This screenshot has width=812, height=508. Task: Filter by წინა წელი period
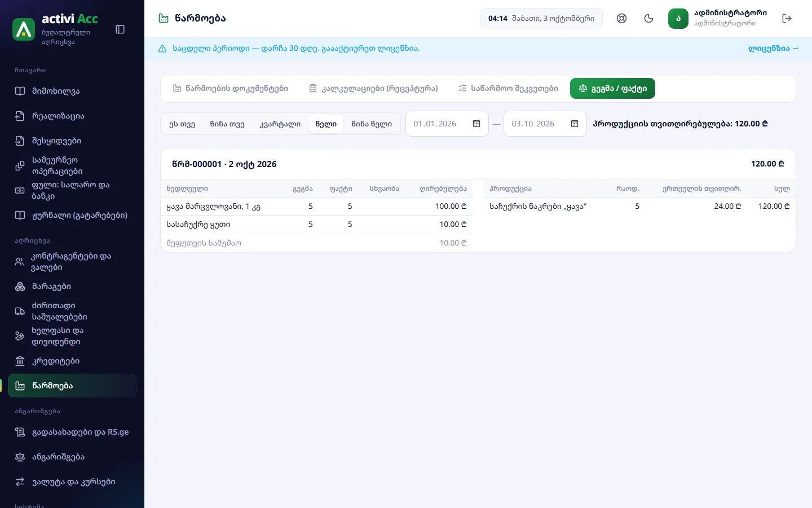(x=372, y=124)
